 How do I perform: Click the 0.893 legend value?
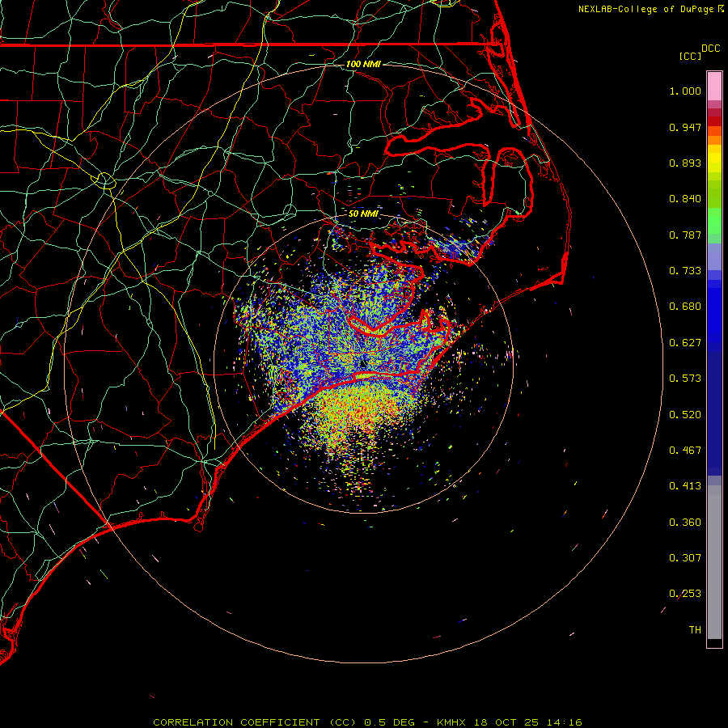pyautogui.click(x=685, y=163)
